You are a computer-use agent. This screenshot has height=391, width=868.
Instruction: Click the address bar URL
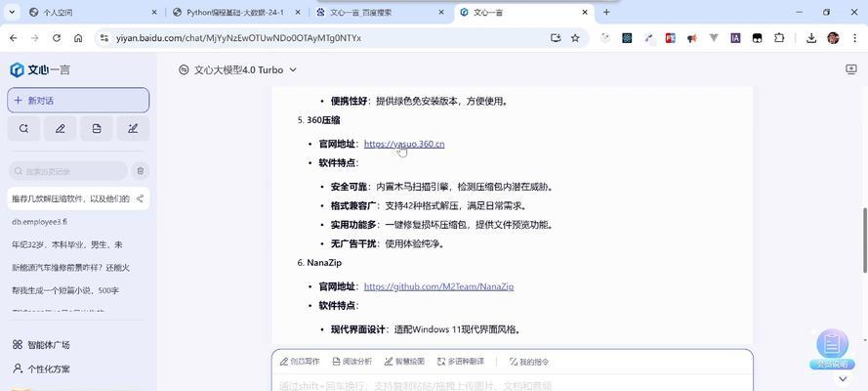click(238, 38)
